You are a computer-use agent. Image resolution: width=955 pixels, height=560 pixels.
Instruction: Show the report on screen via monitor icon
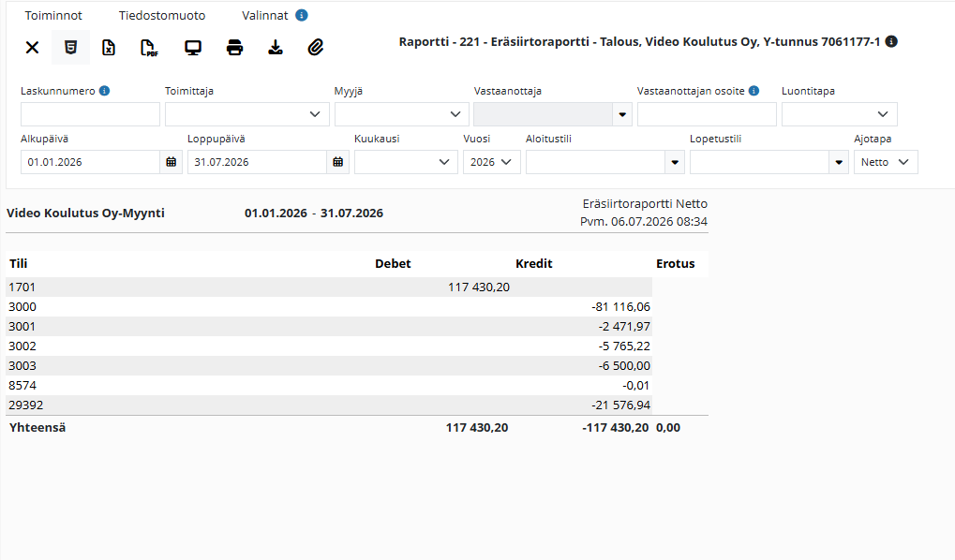[193, 48]
